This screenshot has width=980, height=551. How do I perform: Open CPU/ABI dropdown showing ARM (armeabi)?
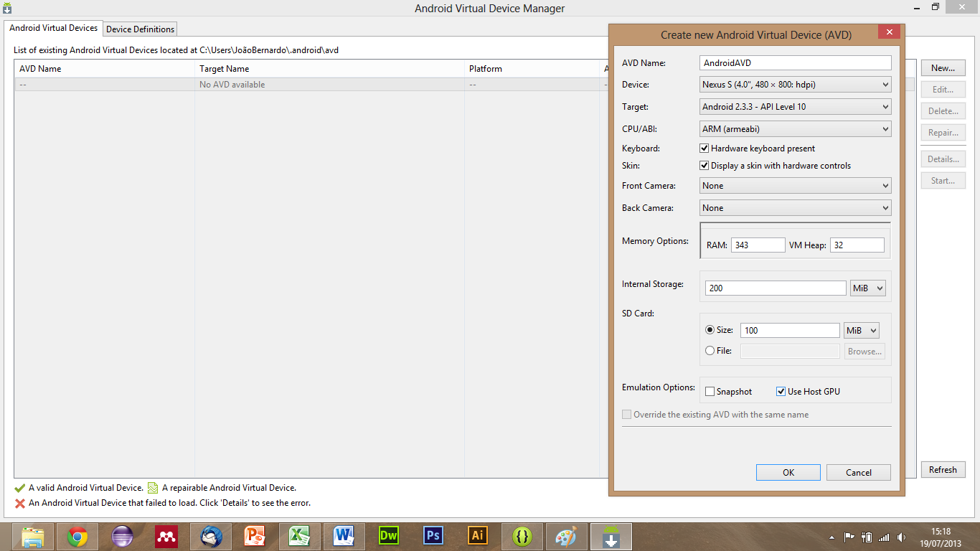[x=796, y=129]
